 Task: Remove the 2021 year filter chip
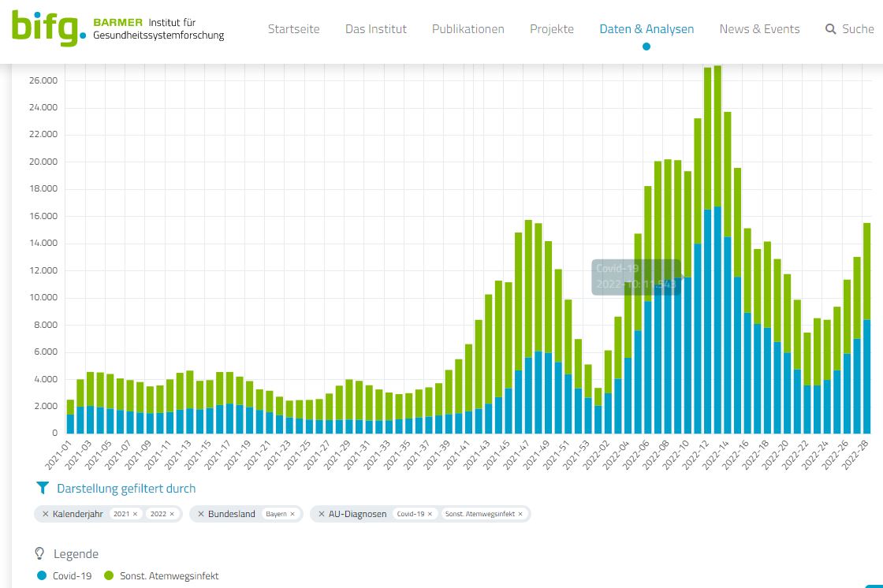pyautogui.click(x=135, y=514)
